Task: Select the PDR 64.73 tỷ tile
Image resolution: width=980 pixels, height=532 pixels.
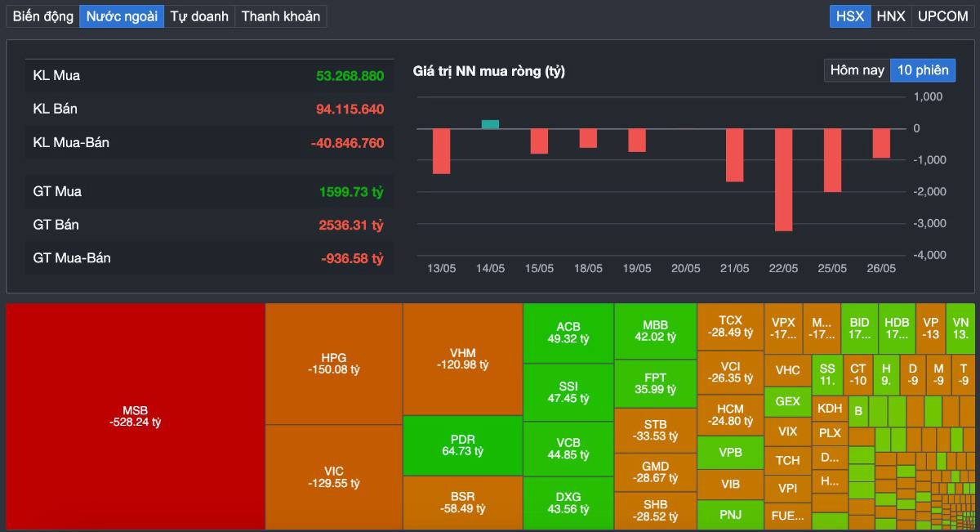Action: [x=463, y=445]
